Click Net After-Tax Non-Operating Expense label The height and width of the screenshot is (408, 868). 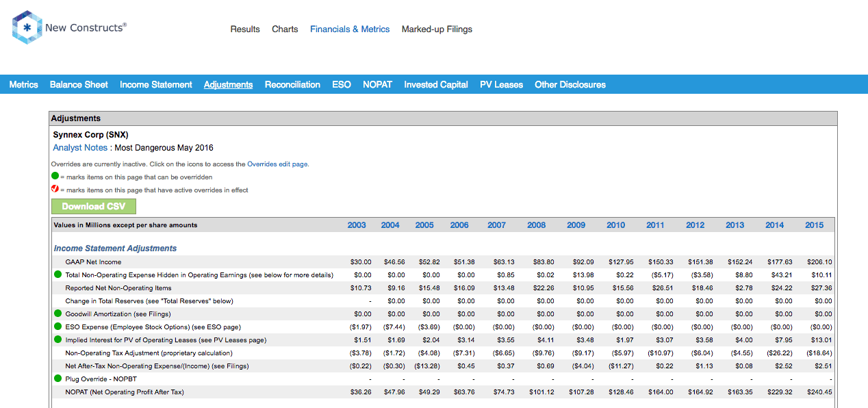pyautogui.click(x=157, y=366)
